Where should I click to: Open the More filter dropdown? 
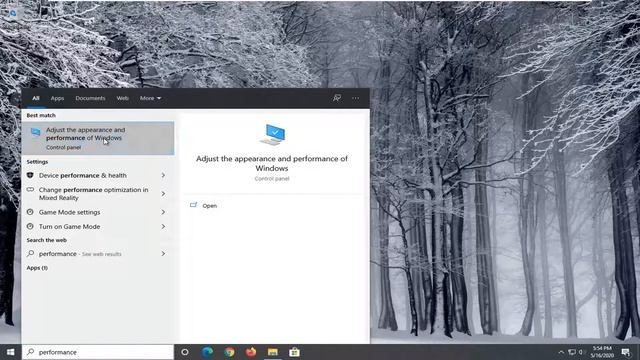[x=150, y=98]
